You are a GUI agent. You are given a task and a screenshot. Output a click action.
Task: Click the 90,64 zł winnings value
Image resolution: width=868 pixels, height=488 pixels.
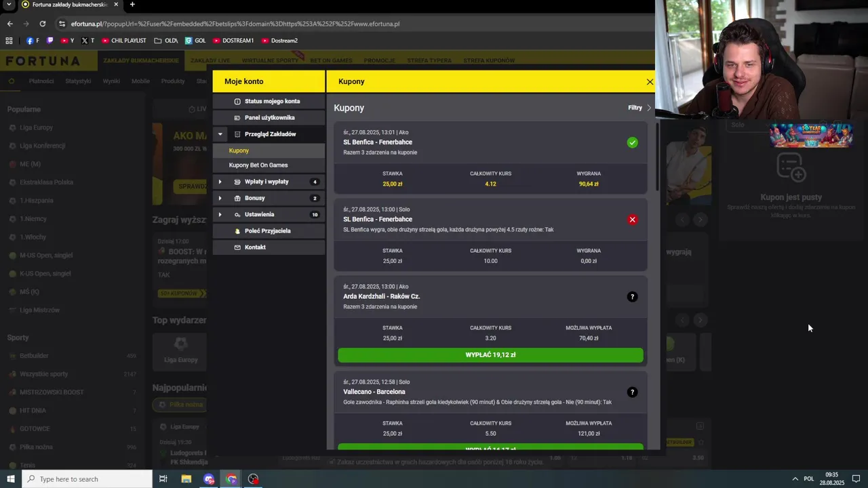coord(589,184)
